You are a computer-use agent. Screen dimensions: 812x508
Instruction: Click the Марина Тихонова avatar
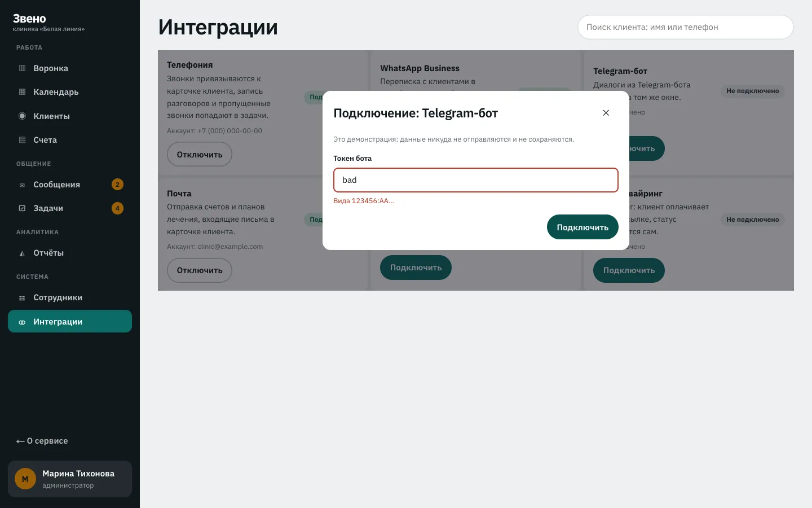(x=25, y=479)
